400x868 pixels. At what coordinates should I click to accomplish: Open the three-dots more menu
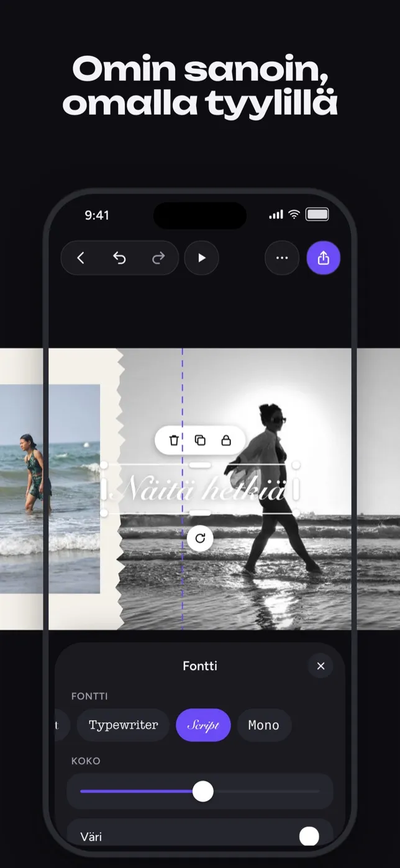(x=282, y=258)
